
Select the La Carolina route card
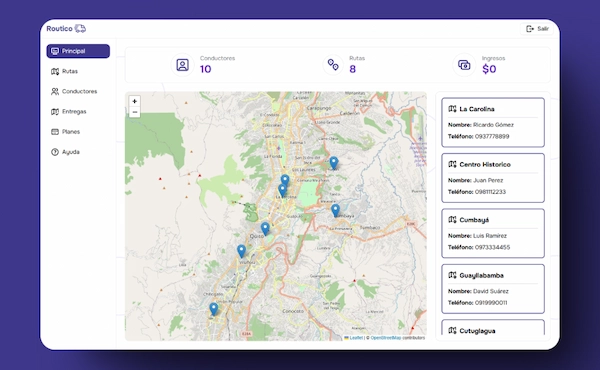(x=493, y=122)
